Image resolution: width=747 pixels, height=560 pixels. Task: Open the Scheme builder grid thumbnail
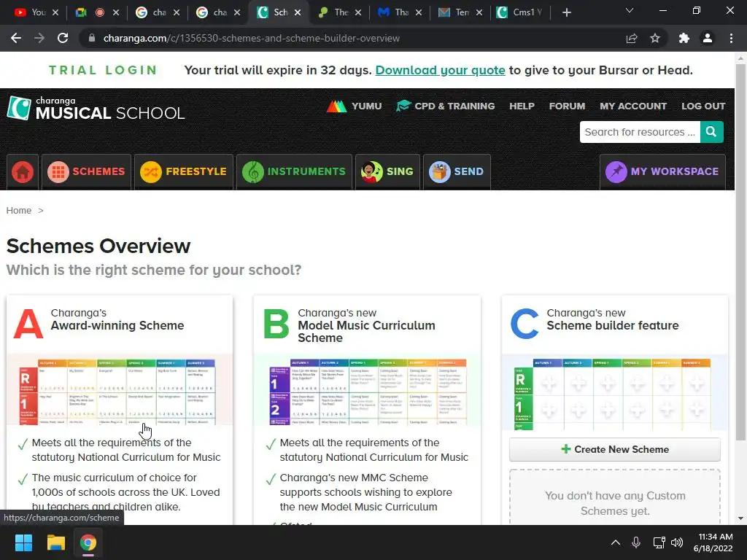[x=614, y=392]
